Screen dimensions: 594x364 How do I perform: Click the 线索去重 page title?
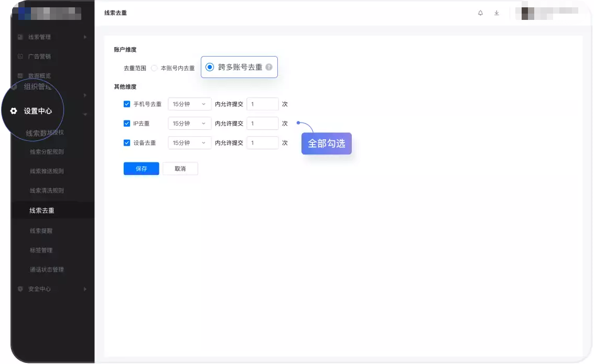(115, 13)
